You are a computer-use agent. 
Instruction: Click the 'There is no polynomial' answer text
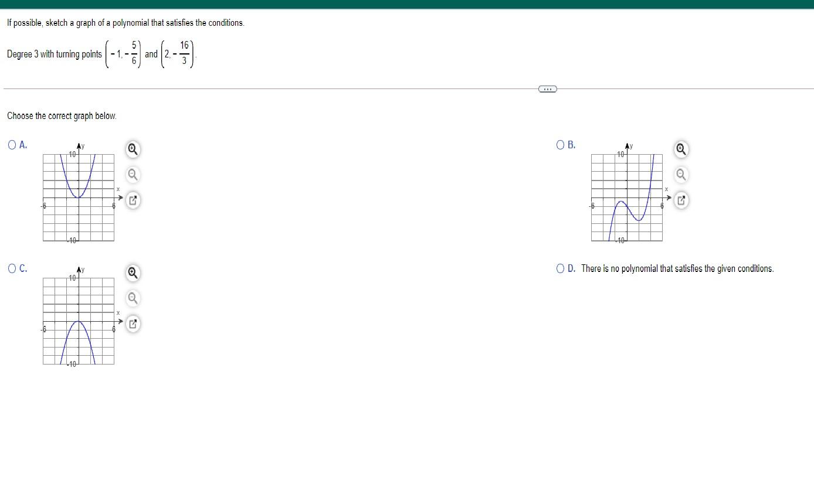coord(677,268)
